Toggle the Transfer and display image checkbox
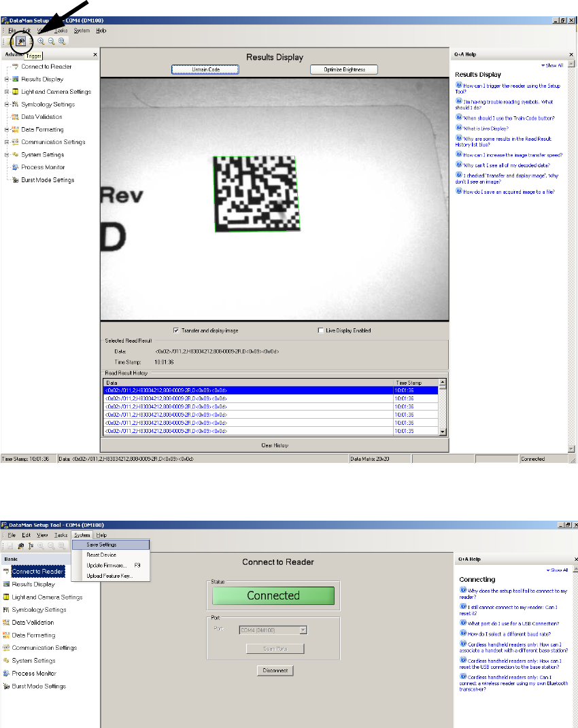578x728 pixels. point(176,330)
